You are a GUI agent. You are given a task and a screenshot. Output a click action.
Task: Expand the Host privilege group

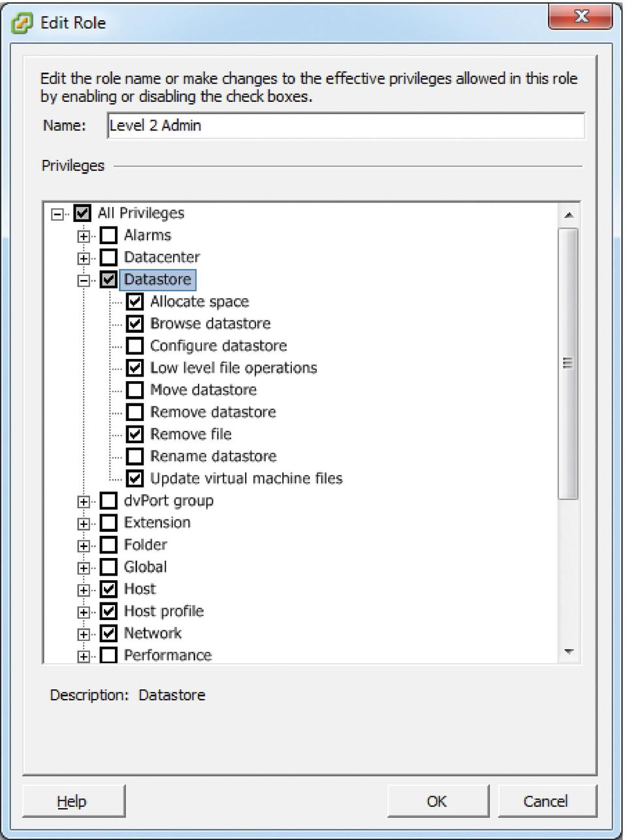point(84,590)
